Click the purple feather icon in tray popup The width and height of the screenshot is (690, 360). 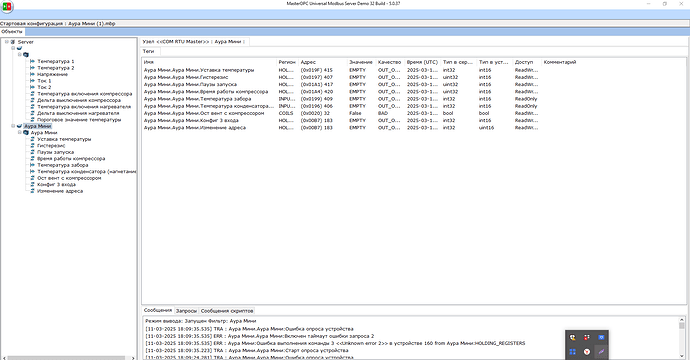pos(601,352)
